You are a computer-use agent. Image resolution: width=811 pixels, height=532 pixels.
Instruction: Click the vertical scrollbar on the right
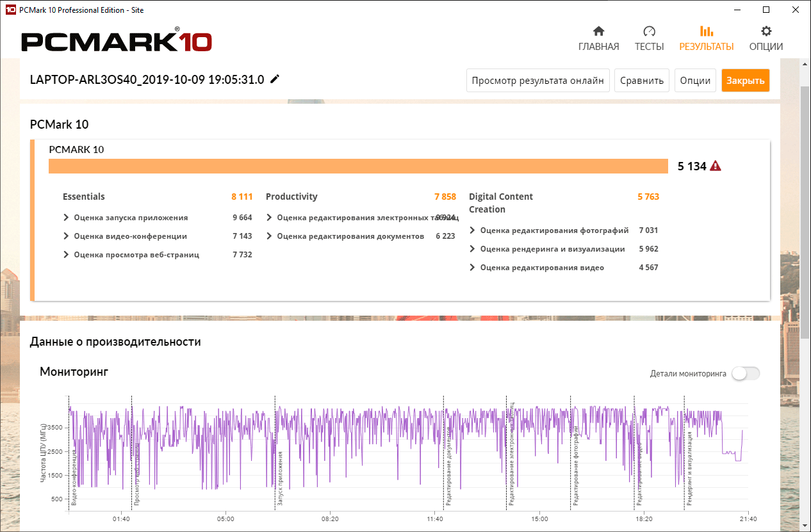[805, 211]
